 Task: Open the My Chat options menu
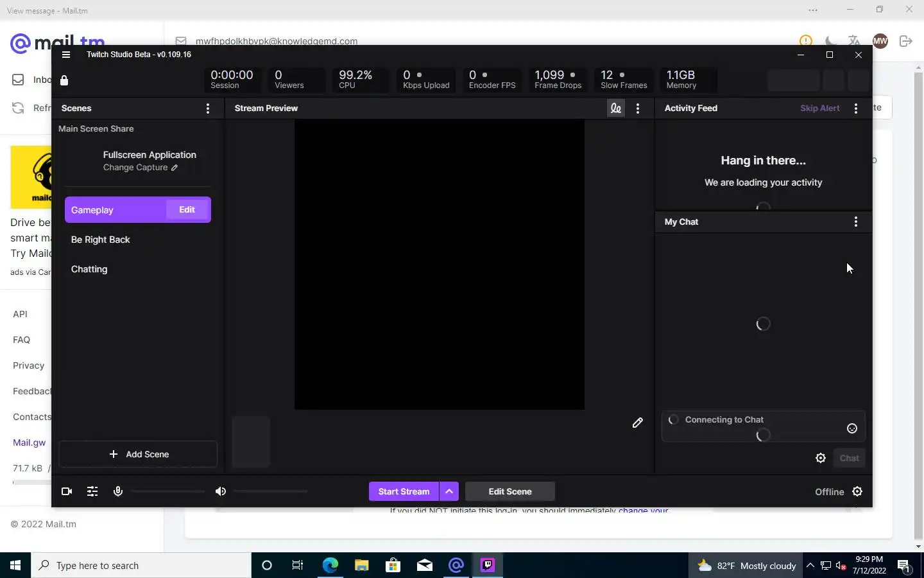click(856, 222)
